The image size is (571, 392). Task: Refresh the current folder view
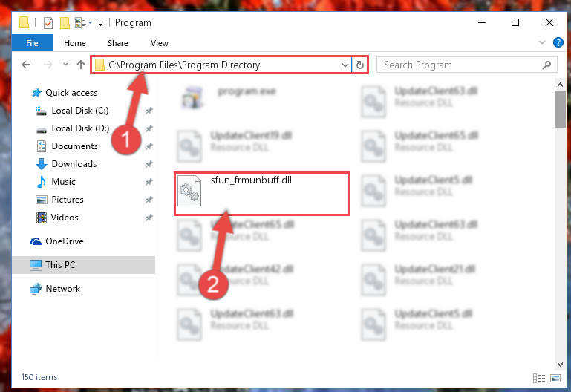coord(360,65)
